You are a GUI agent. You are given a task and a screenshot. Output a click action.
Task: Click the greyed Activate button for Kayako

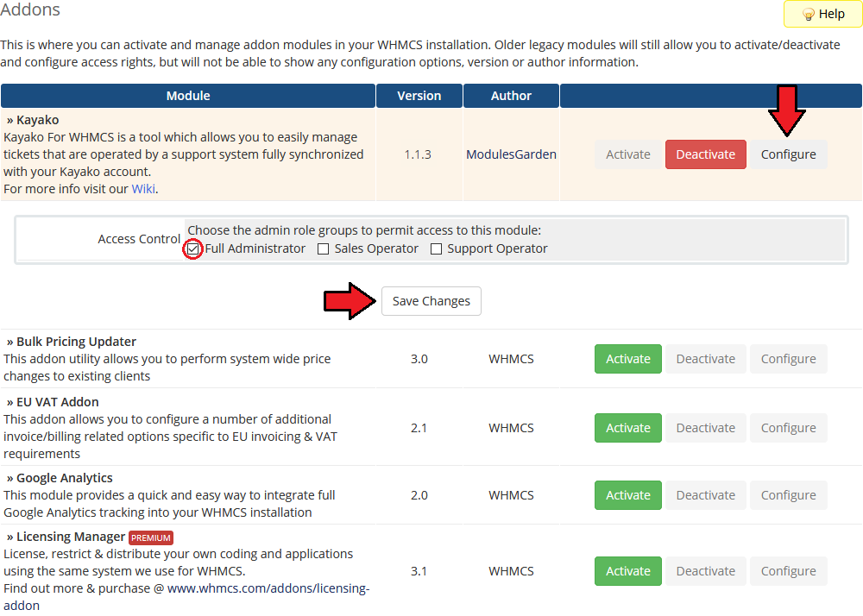pyautogui.click(x=628, y=154)
